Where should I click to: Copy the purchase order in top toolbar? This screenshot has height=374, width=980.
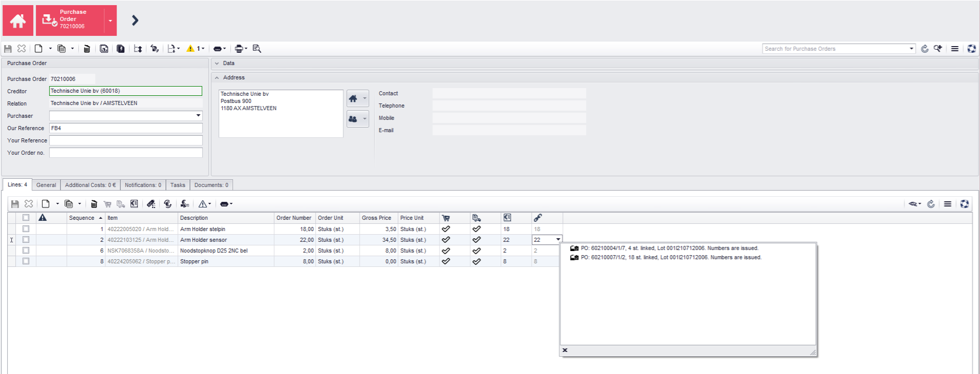coord(61,49)
